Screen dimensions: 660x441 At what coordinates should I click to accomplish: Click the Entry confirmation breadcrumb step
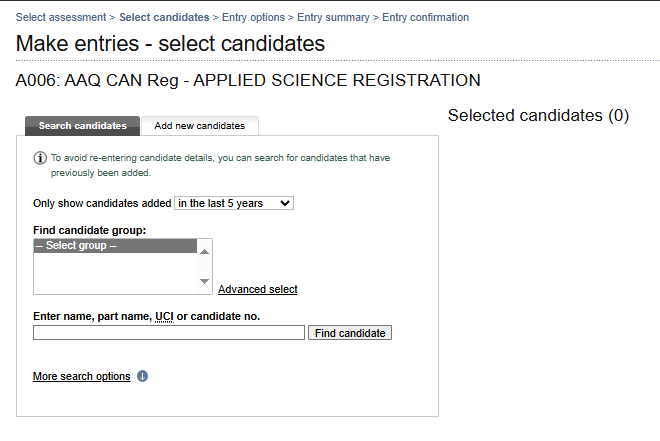[x=424, y=18]
